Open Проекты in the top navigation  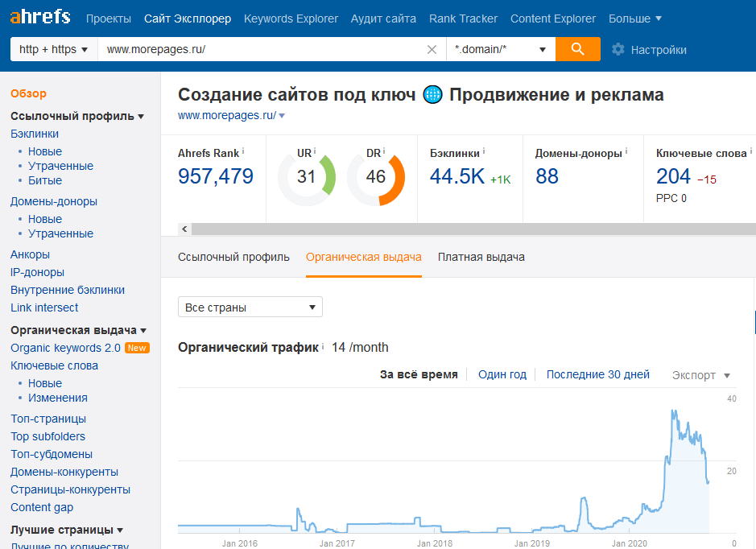point(109,19)
